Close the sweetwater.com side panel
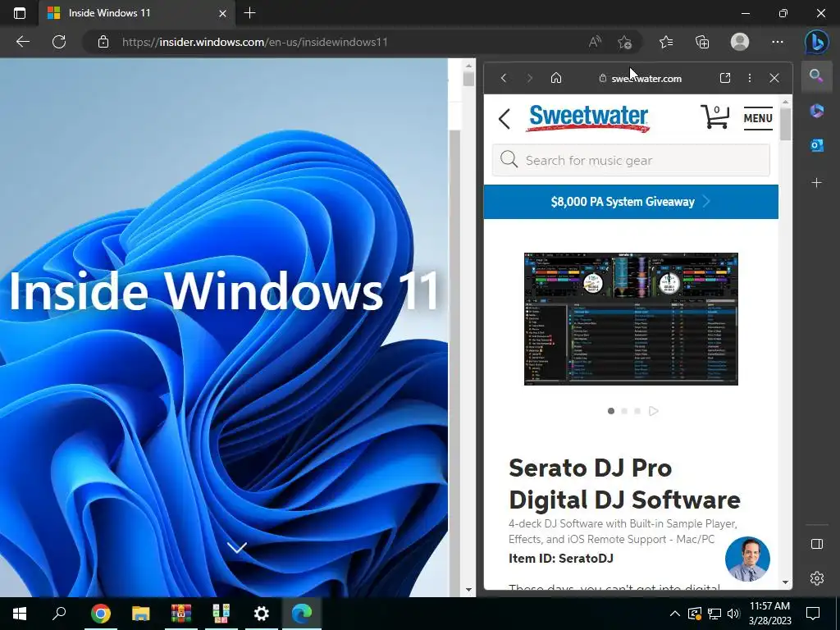This screenshot has height=630, width=840. pos(774,78)
